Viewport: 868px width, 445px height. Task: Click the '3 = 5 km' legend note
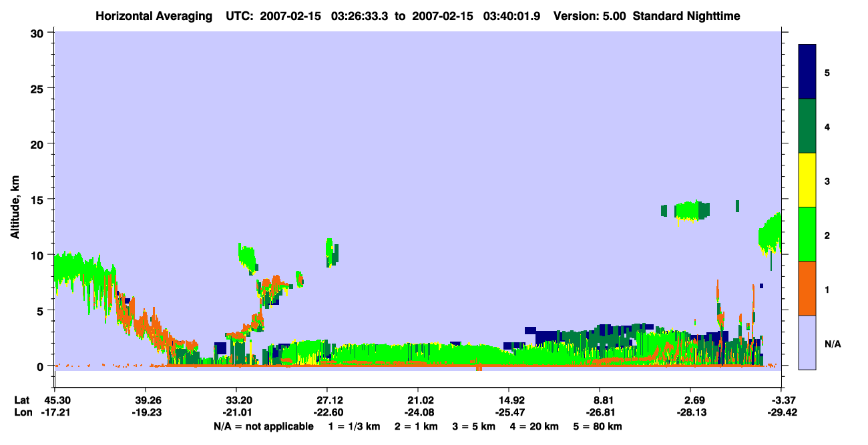tap(473, 426)
